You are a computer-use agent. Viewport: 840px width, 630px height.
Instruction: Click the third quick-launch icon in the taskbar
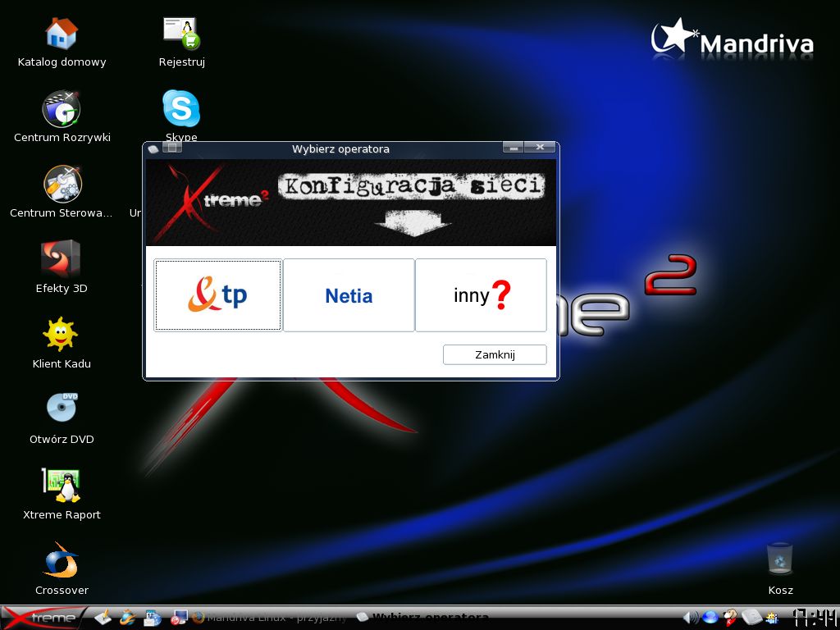pos(152,618)
